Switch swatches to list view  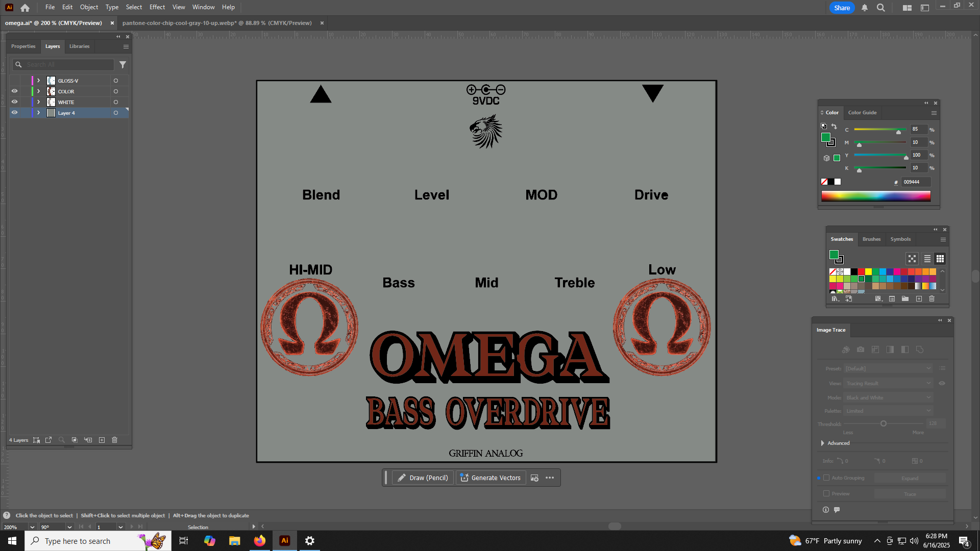point(927,259)
